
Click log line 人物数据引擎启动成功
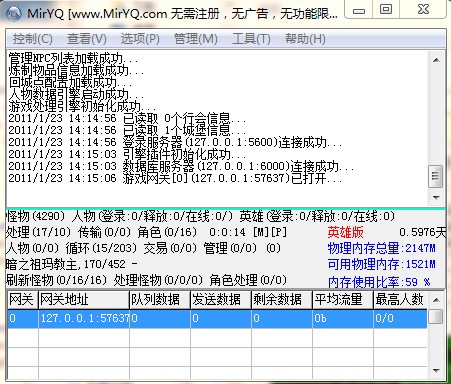coord(76,94)
